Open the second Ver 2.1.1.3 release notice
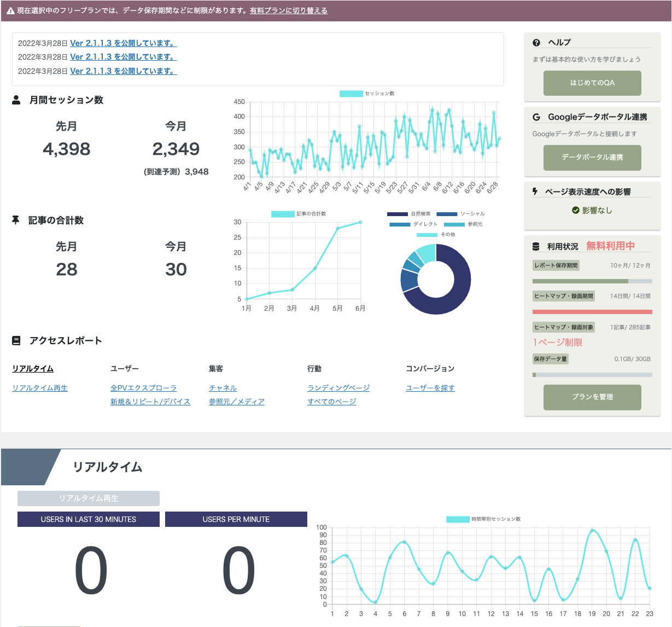The image size is (672, 627). [x=124, y=57]
